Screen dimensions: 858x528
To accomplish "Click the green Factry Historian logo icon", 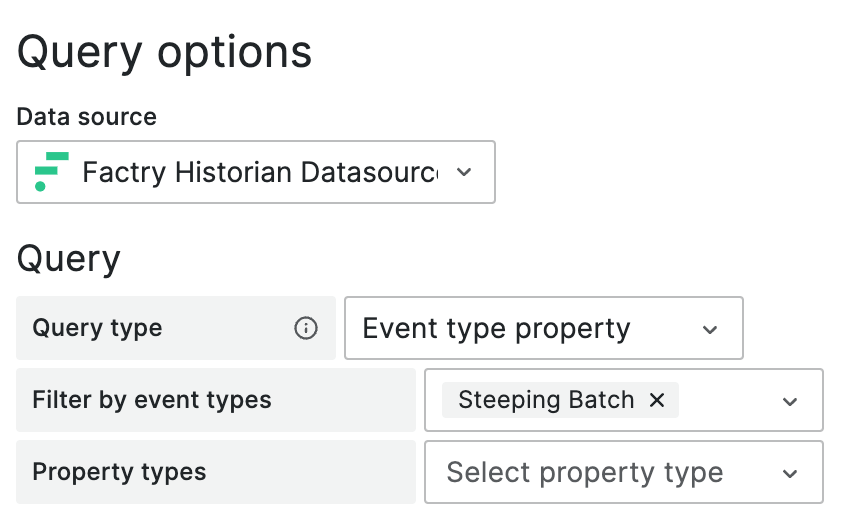I will tap(51, 172).
